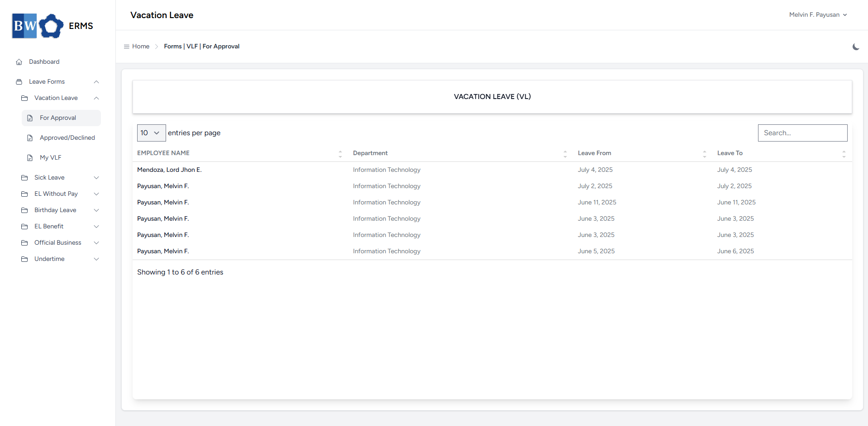Viewport: 868px width, 426px height.
Task: Collapse the Leave Forms menu chevron
Action: click(96, 82)
